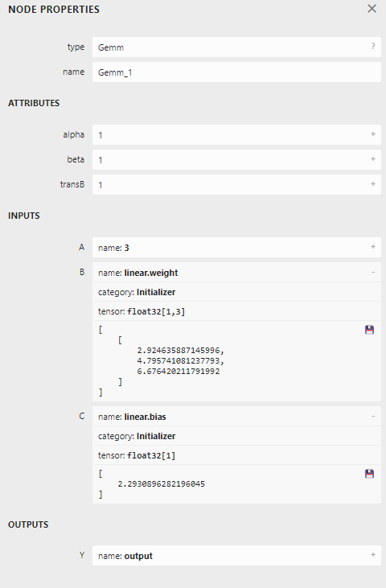Select the alpha value field
Image resolution: width=386 pixels, height=588 pixels.
click(236, 135)
